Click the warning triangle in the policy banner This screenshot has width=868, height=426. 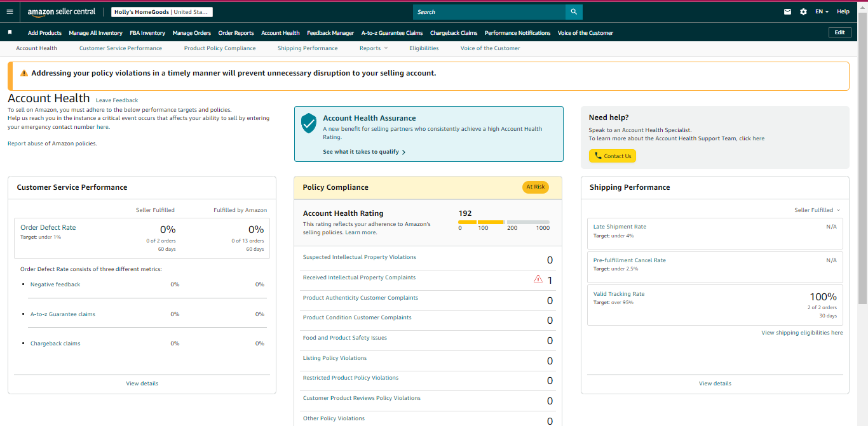(x=24, y=74)
